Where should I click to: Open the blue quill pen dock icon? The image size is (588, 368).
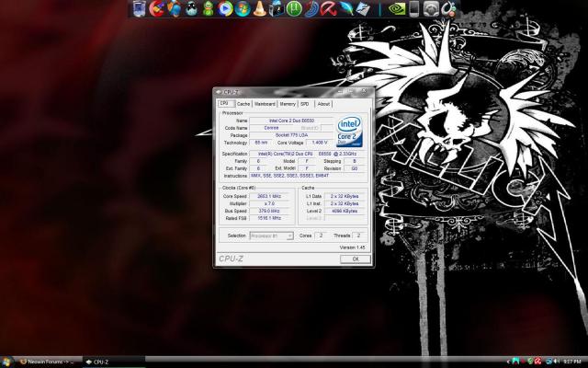[345, 8]
